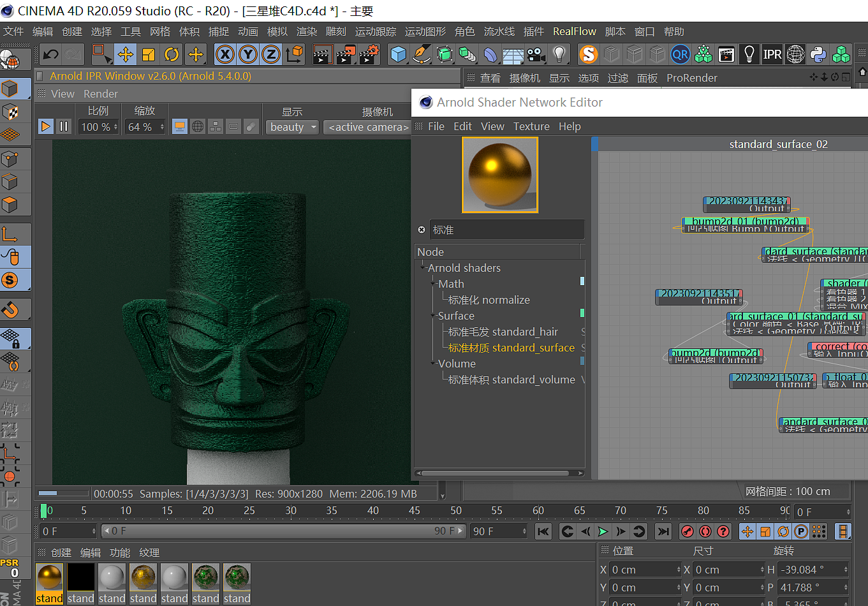The image size is (868, 606).
Task: Toggle the Z axis lock
Action: tap(271, 55)
